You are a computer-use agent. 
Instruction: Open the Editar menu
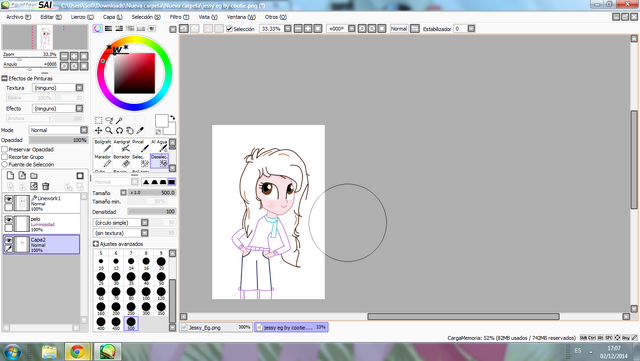51,17
